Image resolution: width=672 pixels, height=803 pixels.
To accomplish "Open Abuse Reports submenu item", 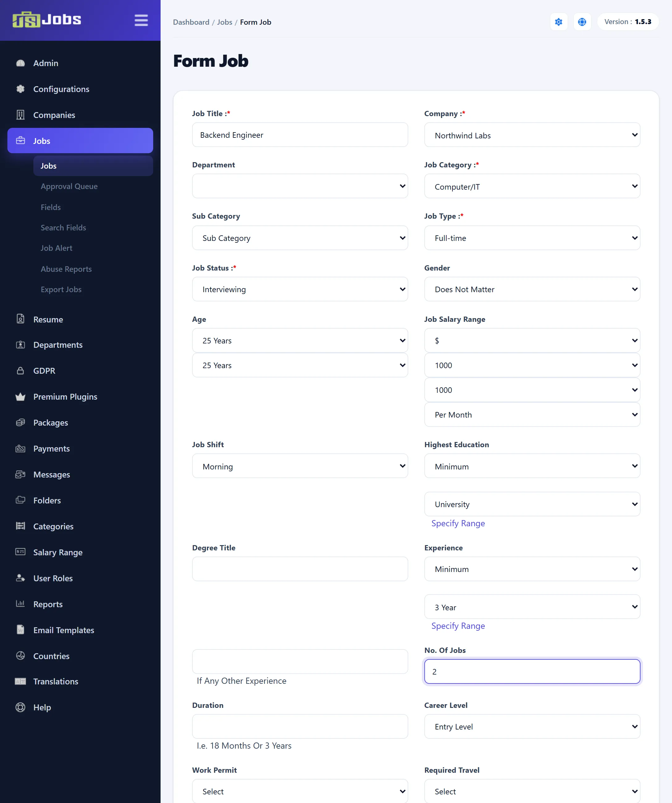I will click(x=66, y=269).
